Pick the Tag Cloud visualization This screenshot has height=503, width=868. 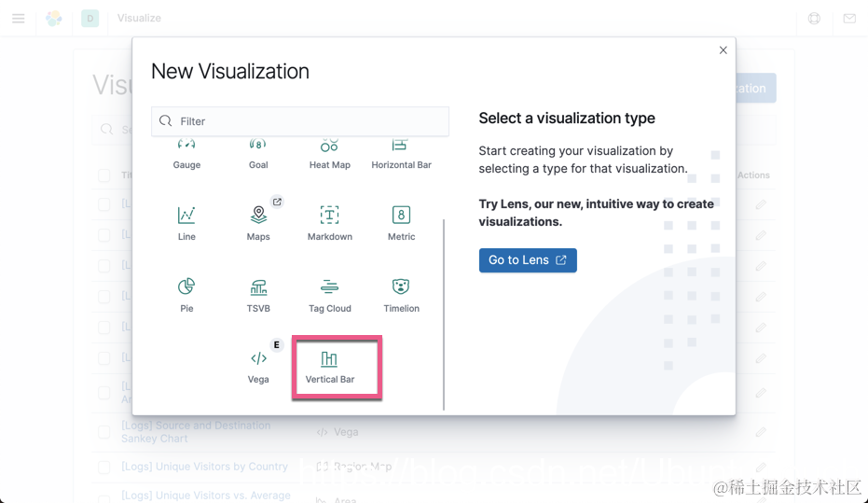click(x=329, y=294)
